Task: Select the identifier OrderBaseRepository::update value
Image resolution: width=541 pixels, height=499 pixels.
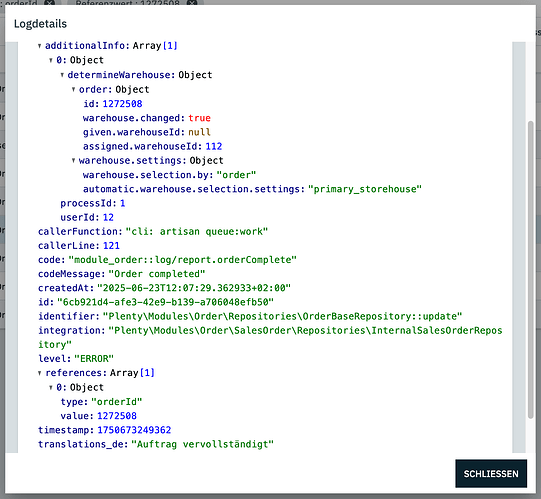Action: tap(283, 316)
